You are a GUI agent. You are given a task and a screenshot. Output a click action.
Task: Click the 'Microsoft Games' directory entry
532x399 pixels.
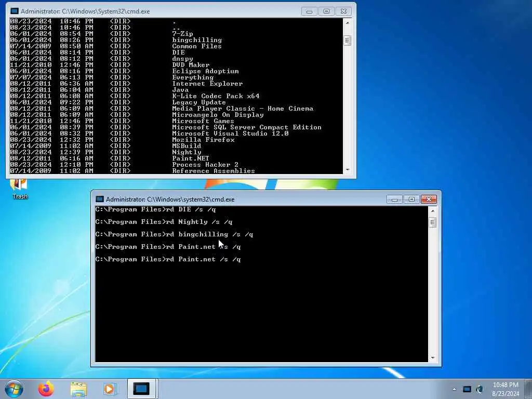[203, 121]
